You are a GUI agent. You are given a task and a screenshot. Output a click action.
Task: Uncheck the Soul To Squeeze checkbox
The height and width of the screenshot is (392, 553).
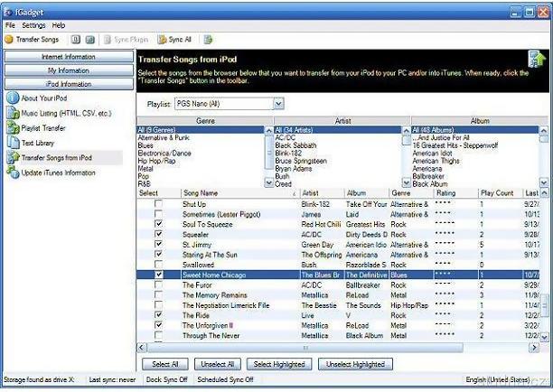pyautogui.click(x=159, y=224)
